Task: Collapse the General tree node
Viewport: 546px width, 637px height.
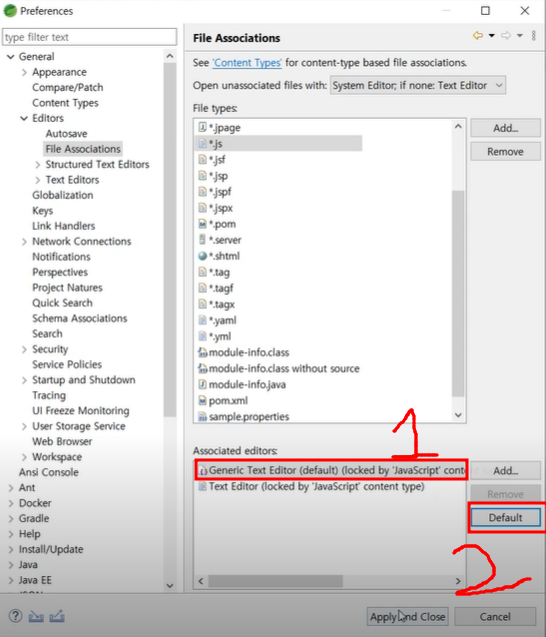Action: (11, 56)
